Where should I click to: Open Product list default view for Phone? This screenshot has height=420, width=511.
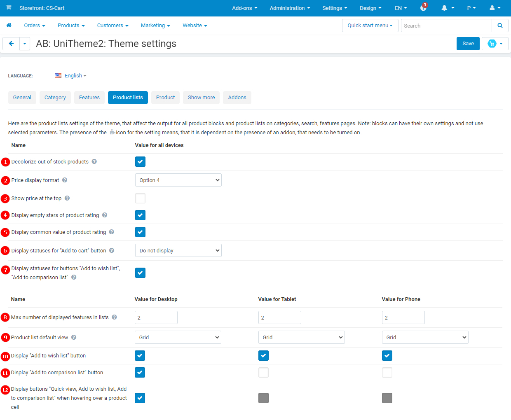pyautogui.click(x=425, y=338)
